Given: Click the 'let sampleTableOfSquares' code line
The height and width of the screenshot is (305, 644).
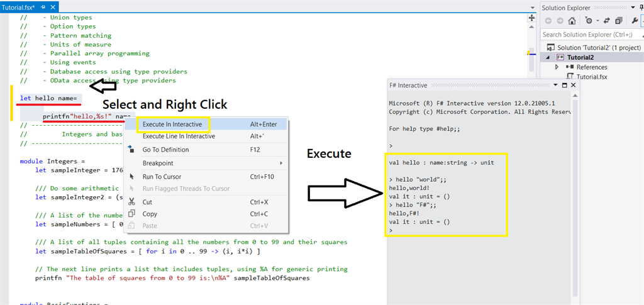Looking at the screenshot, I should 148,251.
